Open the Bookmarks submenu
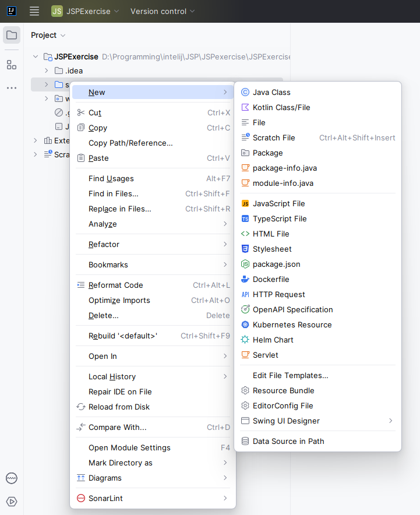The width and height of the screenshot is (420, 515). click(153, 264)
